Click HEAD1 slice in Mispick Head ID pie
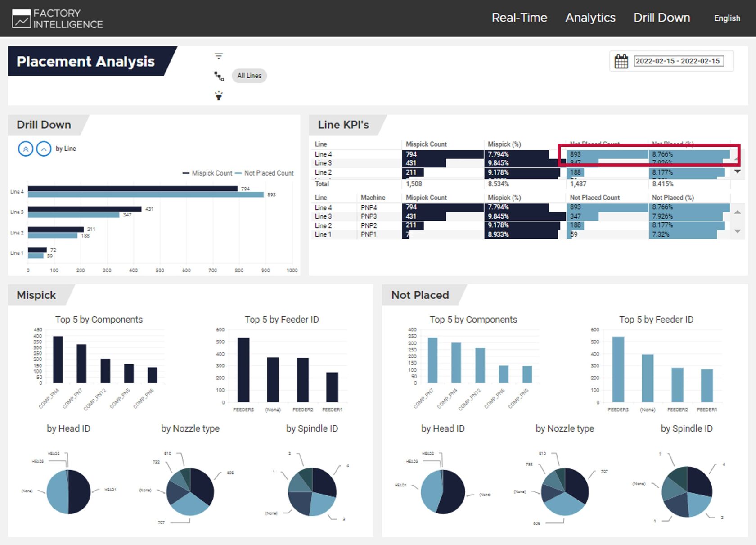Viewport: 756px width, 545px height. [80, 491]
